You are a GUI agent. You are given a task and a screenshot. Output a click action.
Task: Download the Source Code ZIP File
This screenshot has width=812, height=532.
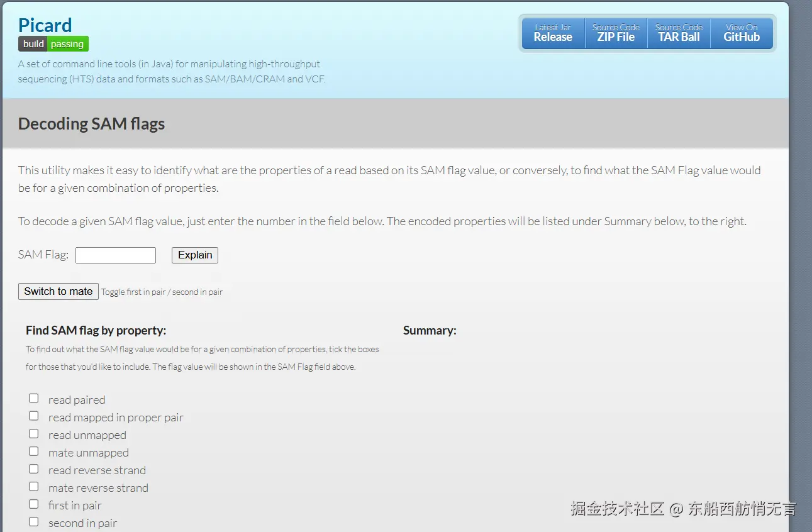[616, 33]
